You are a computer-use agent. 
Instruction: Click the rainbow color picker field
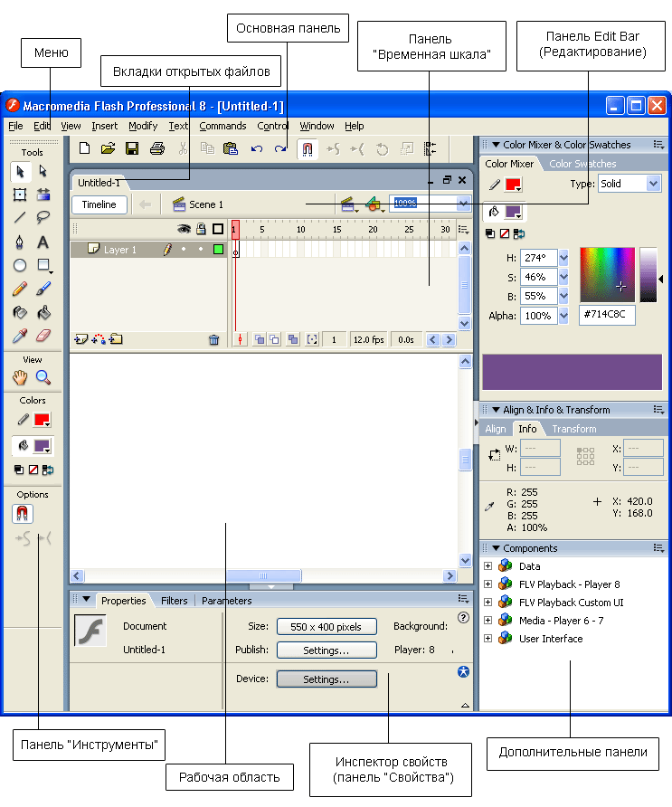pyautogui.click(x=607, y=274)
